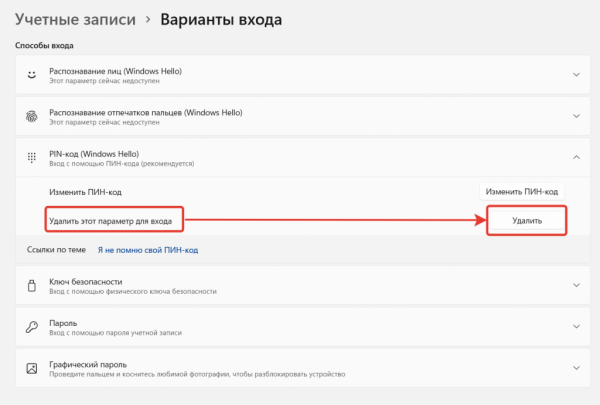The height and width of the screenshot is (405, 600).
Task: Collapse the PIN-код (Windows Hello) section chevron
Action: coord(576,157)
